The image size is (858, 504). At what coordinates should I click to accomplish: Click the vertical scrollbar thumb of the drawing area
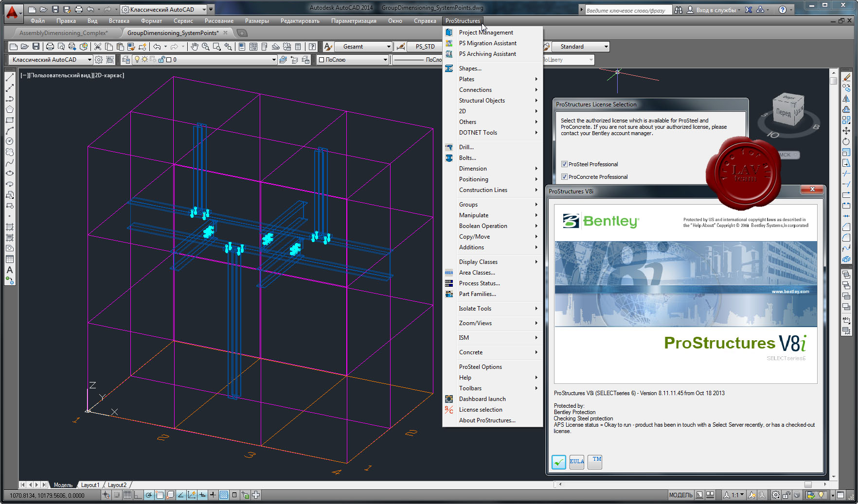point(834,81)
